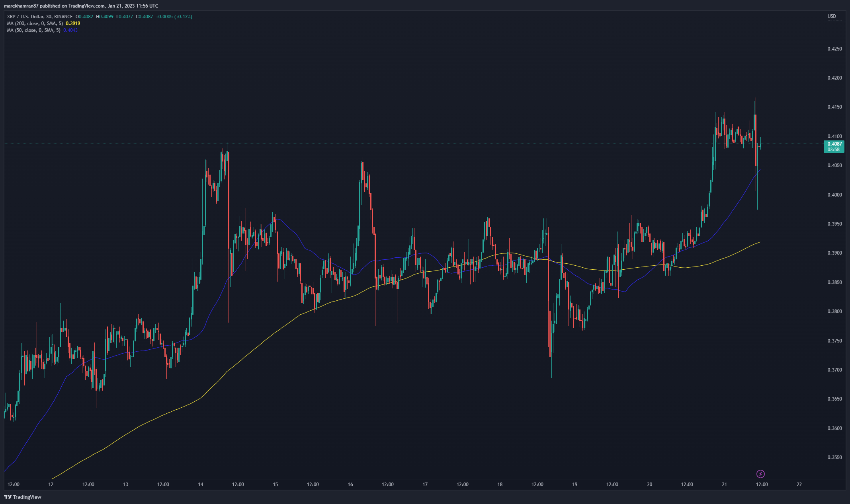Click the 0.4250 price axis label
The image size is (850, 504).
834,49
